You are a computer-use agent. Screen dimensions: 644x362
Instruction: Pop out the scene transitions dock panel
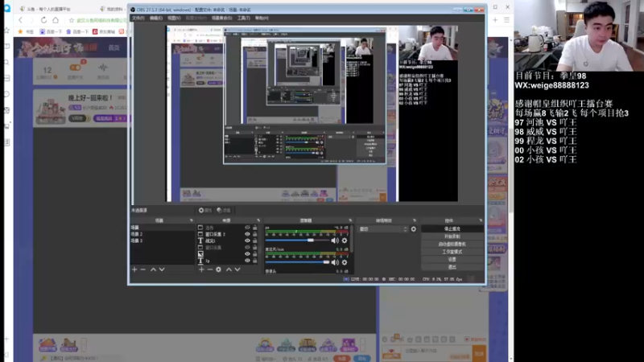click(x=415, y=220)
